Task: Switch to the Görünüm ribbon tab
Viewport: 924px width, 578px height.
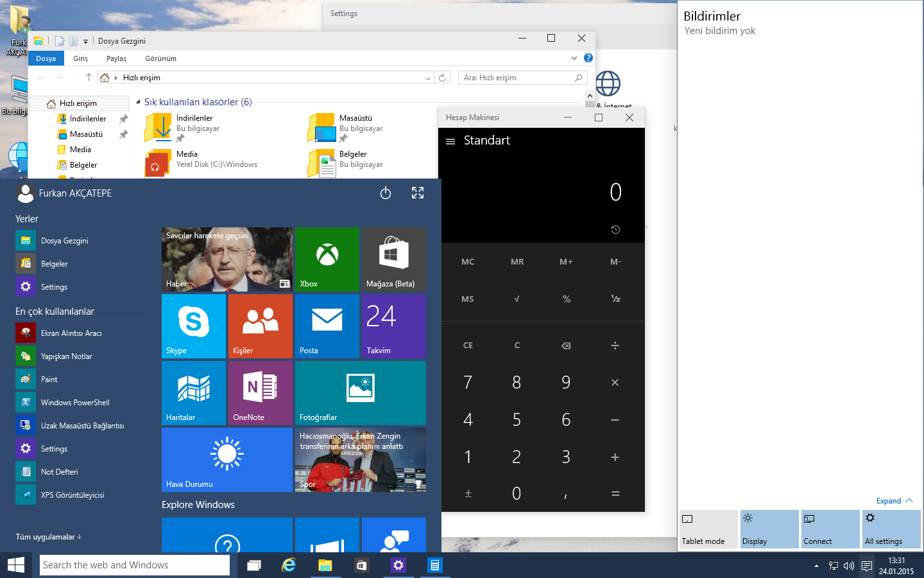Action: click(160, 58)
